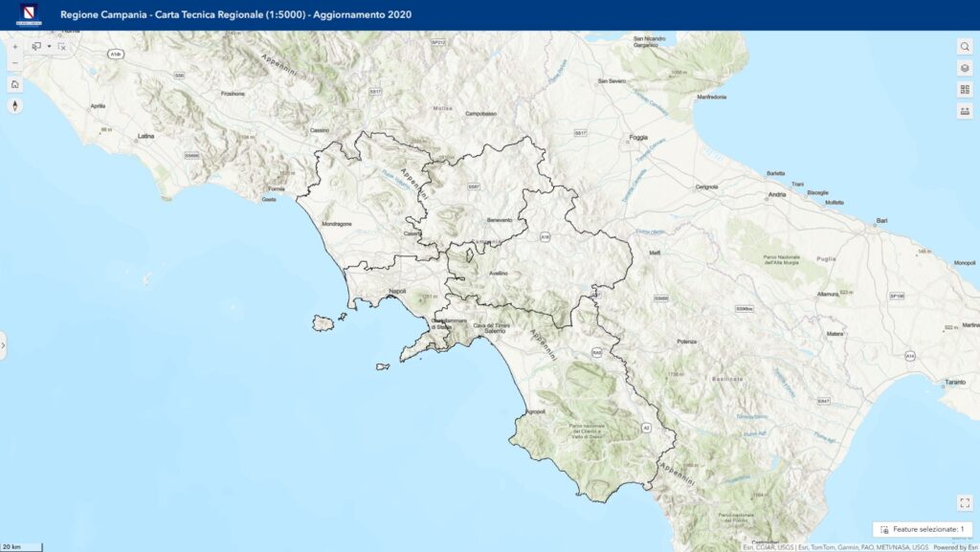
Task: Click the Potenza city label
Action: pos(687,342)
